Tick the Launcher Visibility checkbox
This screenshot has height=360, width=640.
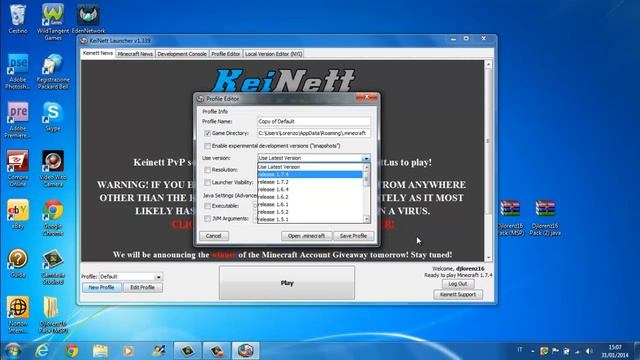pos(207,182)
